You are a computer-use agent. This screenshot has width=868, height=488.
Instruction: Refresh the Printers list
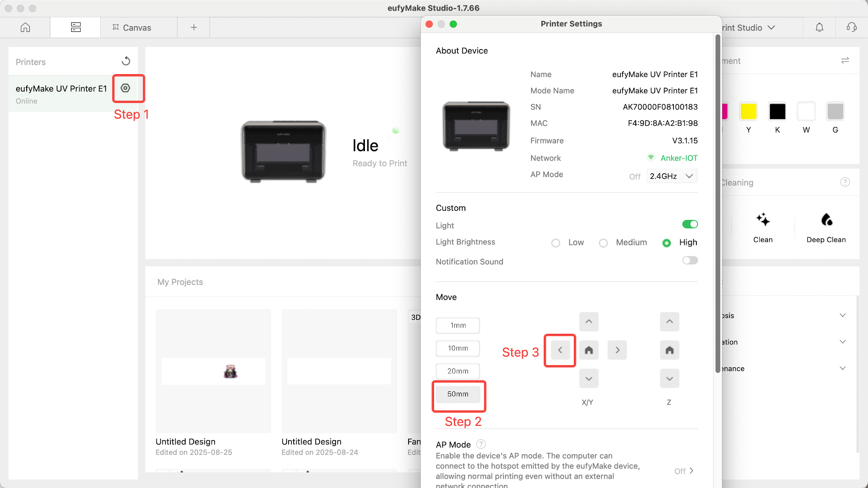[x=126, y=61]
